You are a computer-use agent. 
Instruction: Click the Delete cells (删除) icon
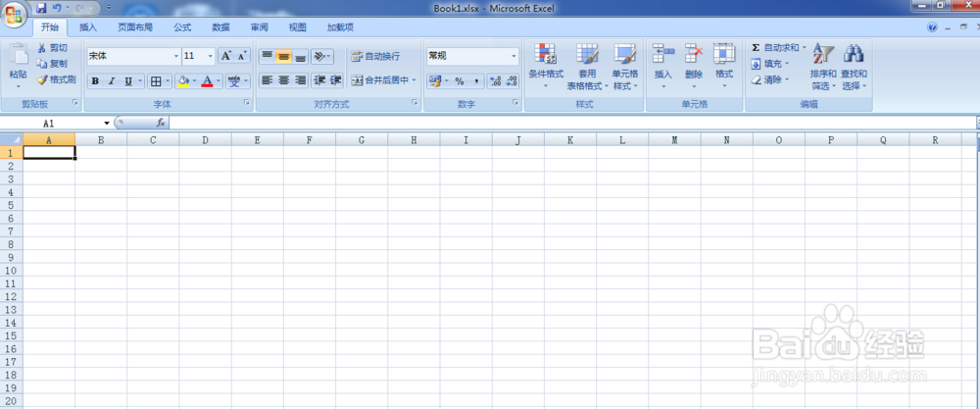[x=694, y=54]
